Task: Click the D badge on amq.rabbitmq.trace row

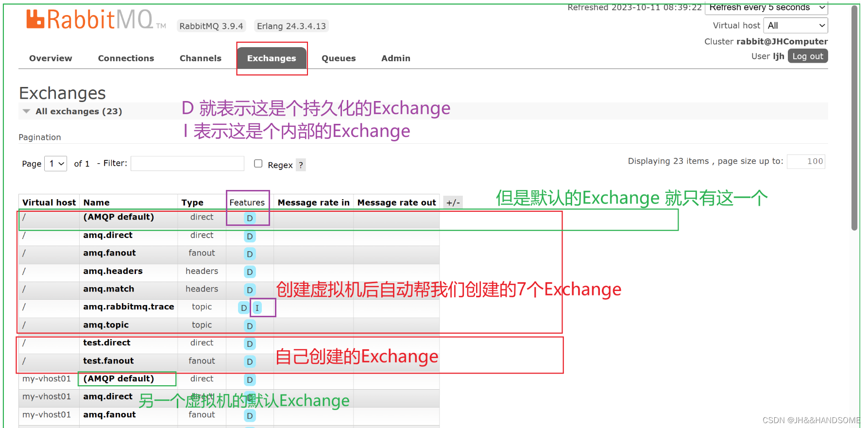Action: pos(244,308)
